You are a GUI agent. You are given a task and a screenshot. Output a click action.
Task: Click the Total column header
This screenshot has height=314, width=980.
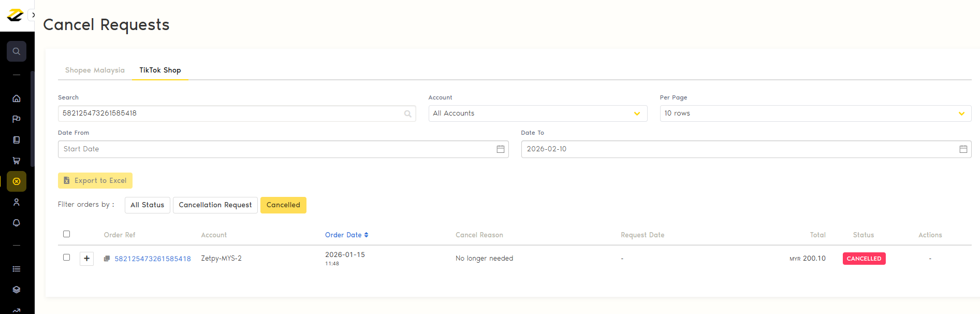click(x=818, y=235)
